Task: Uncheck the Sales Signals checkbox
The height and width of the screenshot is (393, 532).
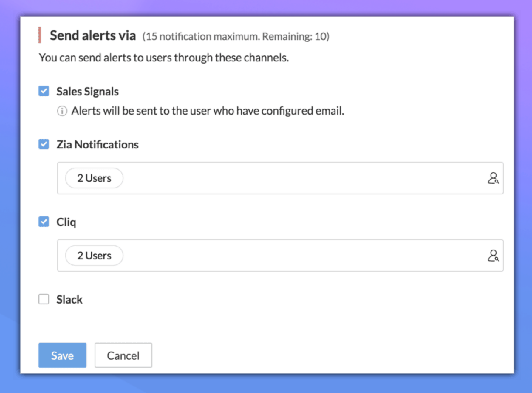Action: point(44,91)
